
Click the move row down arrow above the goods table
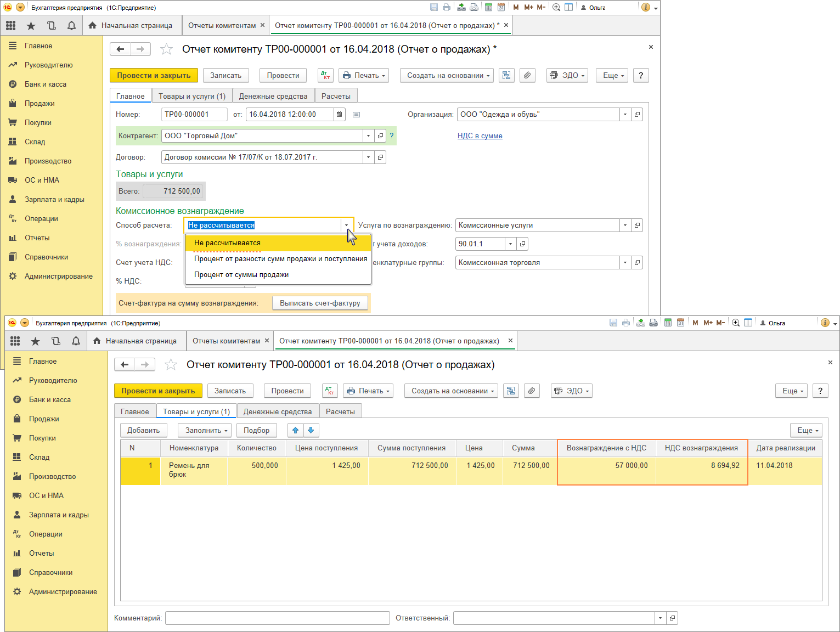pyautogui.click(x=311, y=430)
